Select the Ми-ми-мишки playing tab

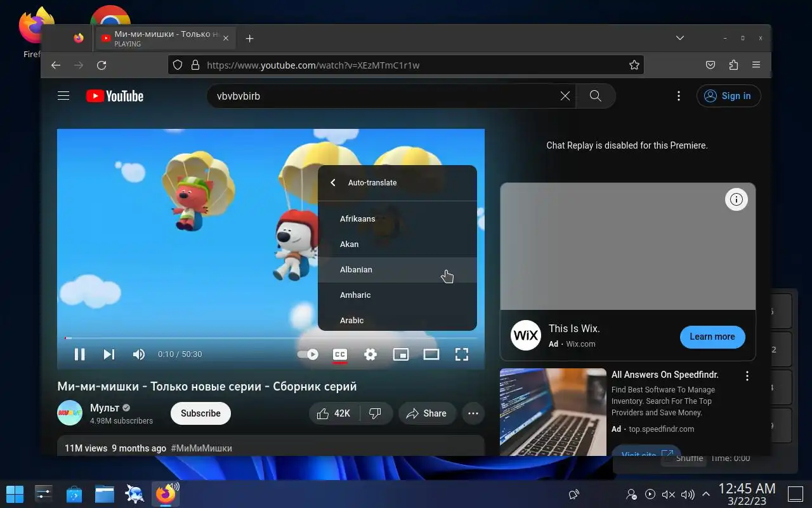click(x=166, y=39)
